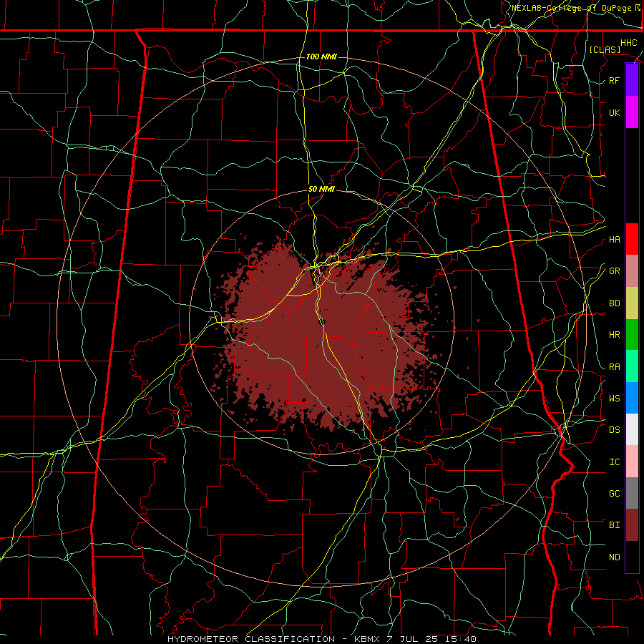Click the IC light pink legend swatch

coord(632,462)
